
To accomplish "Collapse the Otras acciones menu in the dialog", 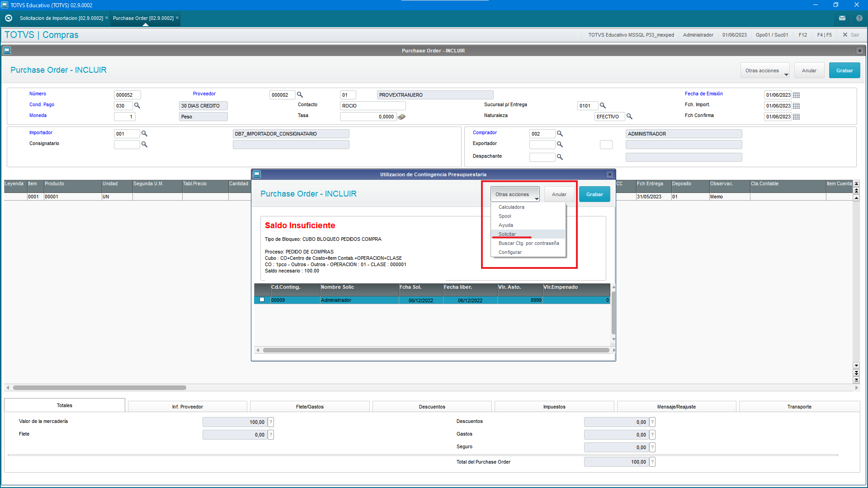I will (515, 194).
